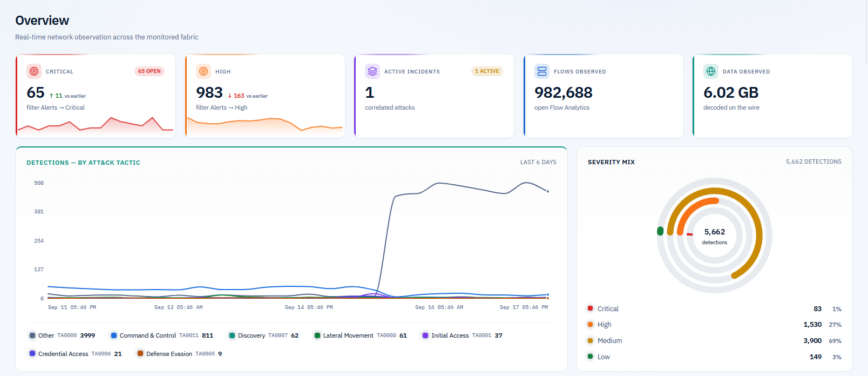Click the Data Observed globe icon

pos(711,71)
